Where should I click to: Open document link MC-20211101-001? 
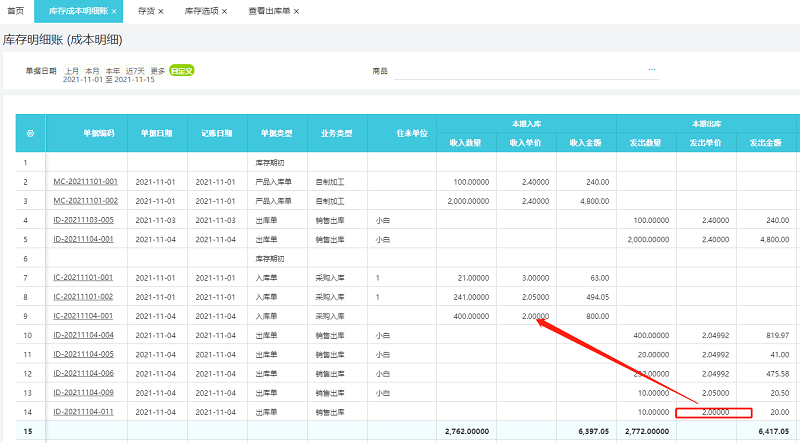point(85,182)
